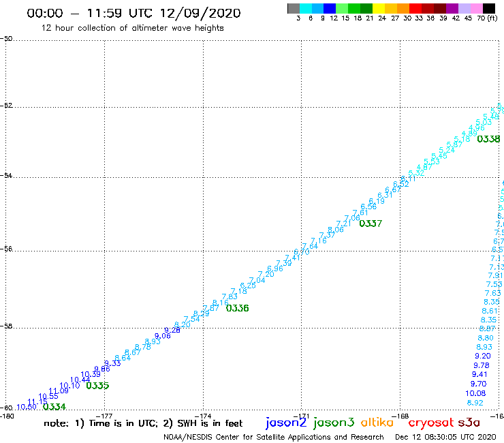Image resolution: width=504 pixels, height=443 pixels.
Task: Click the red 'cryosat' label
Action: point(431,423)
